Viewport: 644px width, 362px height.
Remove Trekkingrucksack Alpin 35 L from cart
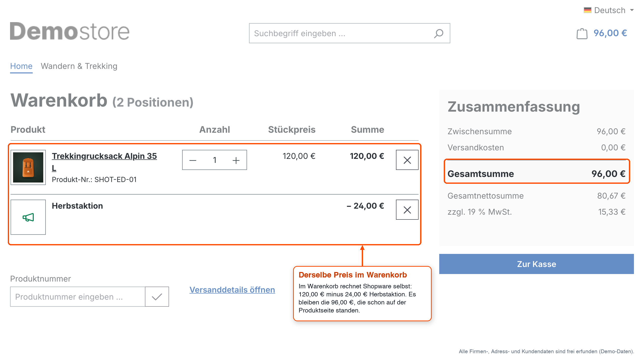407,160
